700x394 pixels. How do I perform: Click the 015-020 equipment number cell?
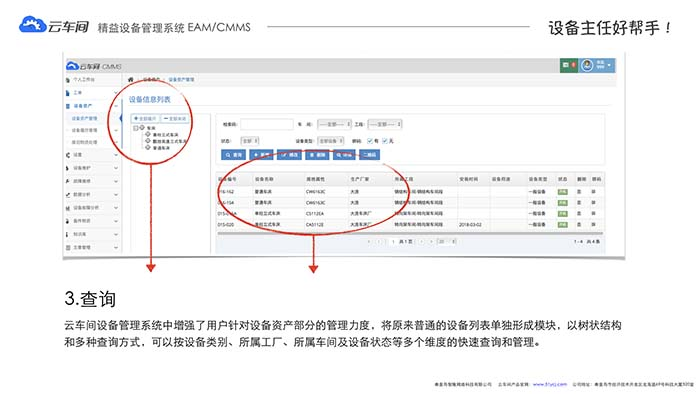[226, 224]
